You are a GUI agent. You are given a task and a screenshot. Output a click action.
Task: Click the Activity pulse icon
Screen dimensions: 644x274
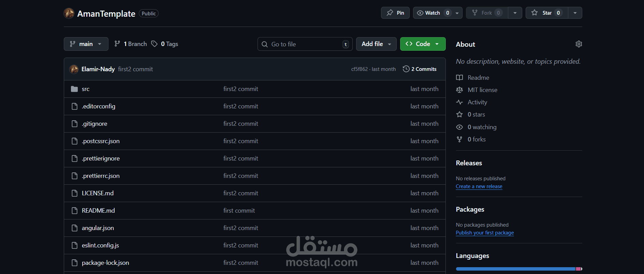(x=459, y=102)
